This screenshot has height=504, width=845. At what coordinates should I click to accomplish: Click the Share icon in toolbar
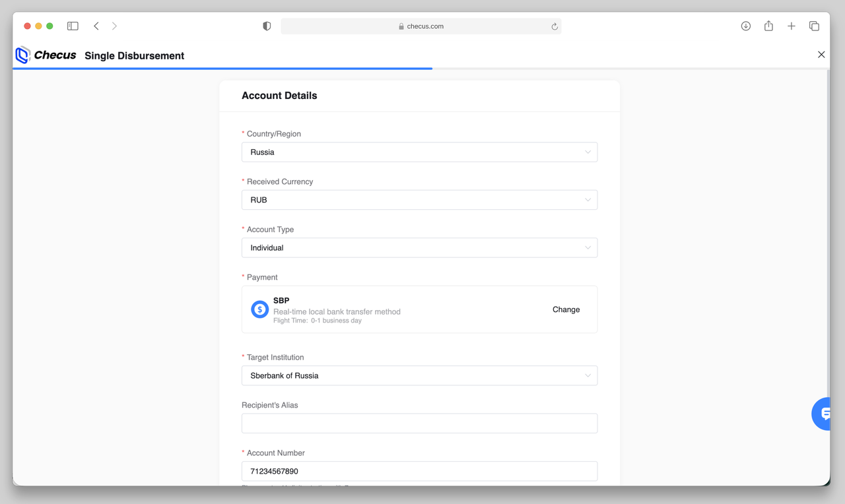768,26
